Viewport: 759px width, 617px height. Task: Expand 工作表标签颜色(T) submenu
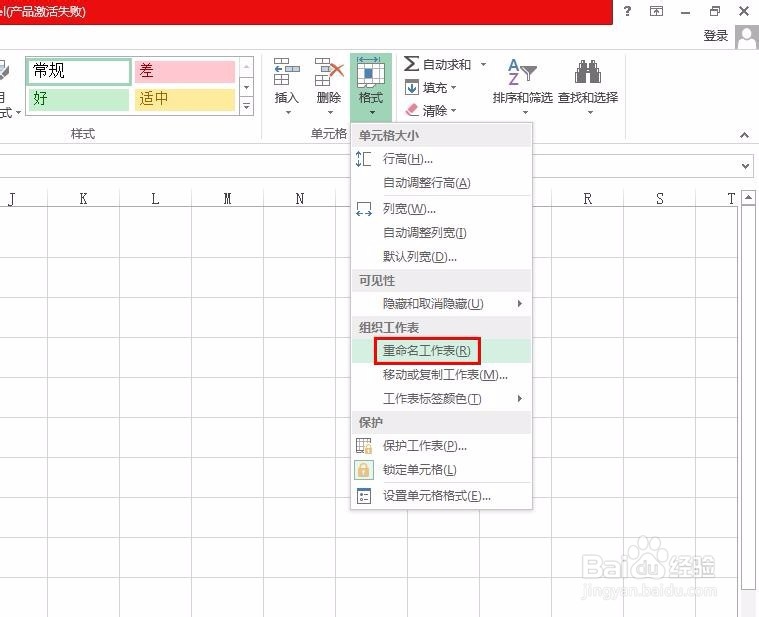tap(441, 398)
